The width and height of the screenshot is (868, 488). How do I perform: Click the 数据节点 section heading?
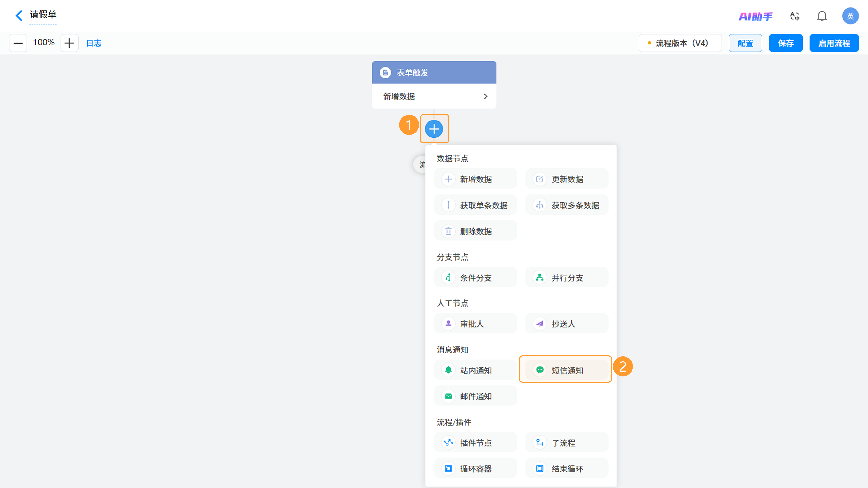tap(452, 158)
